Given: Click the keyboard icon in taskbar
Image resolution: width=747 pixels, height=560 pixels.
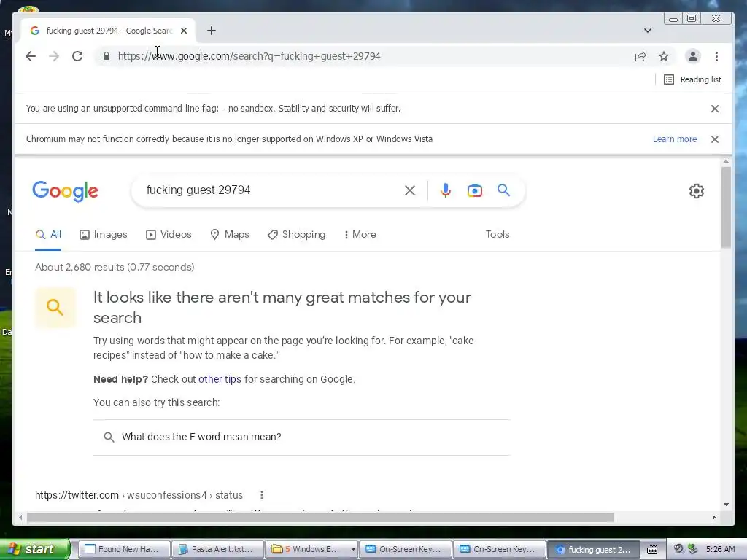Looking at the screenshot, I should [x=651, y=550].
